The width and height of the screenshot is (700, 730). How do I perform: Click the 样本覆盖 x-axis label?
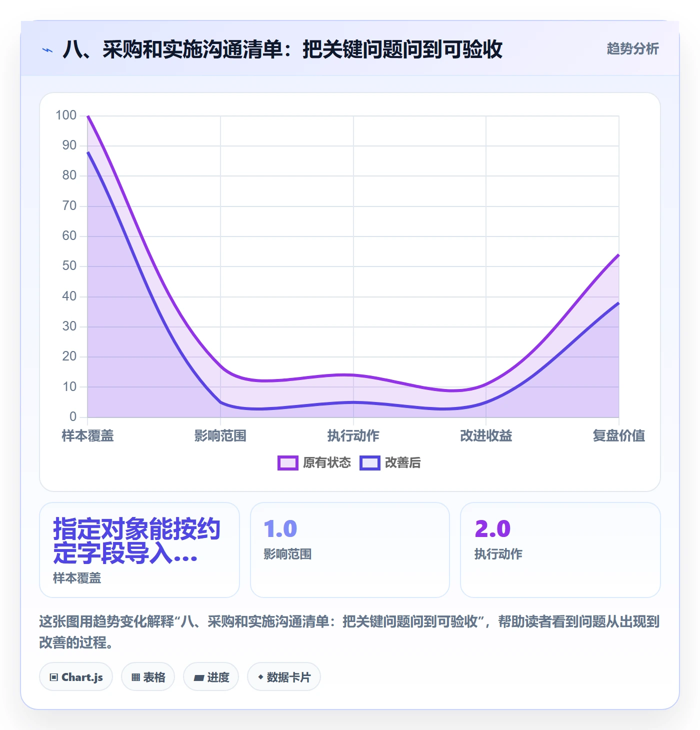[88, 436]
